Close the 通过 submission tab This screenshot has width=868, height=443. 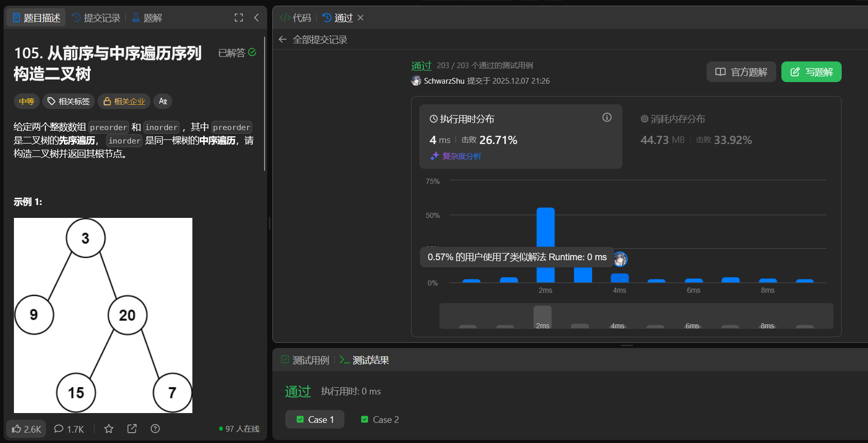pyautogui.click(x=361, y=18)
